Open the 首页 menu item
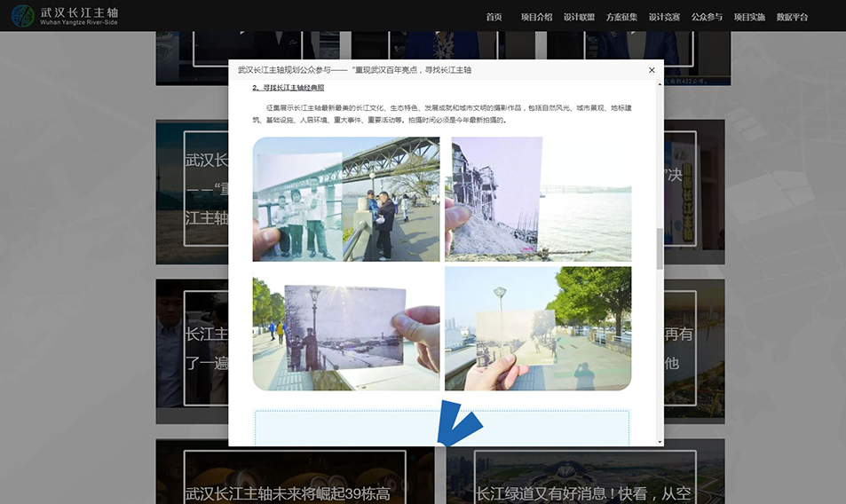 pos(494,17)
